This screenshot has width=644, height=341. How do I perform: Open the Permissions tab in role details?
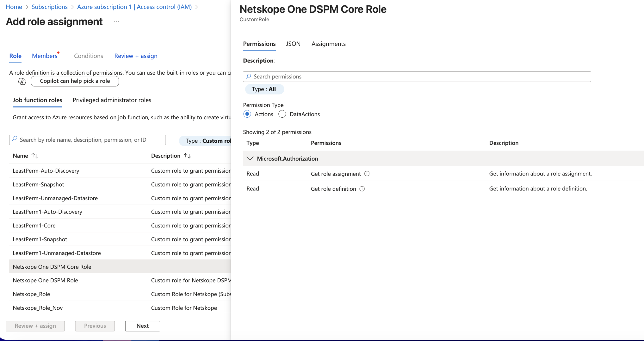click(x=259, y=44)
